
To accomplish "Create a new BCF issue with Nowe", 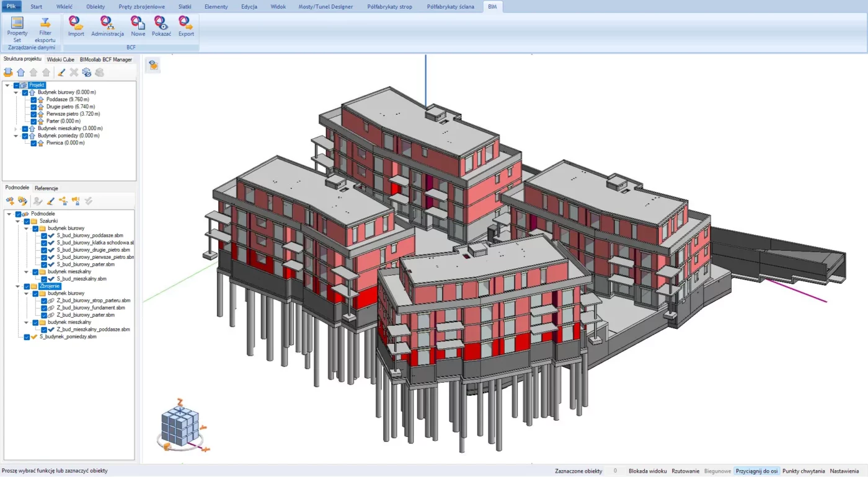I will click(x=138, y=26).
